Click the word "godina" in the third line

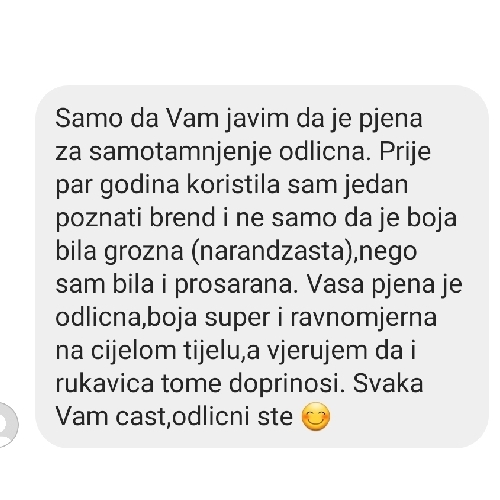[x=140, y=185]
